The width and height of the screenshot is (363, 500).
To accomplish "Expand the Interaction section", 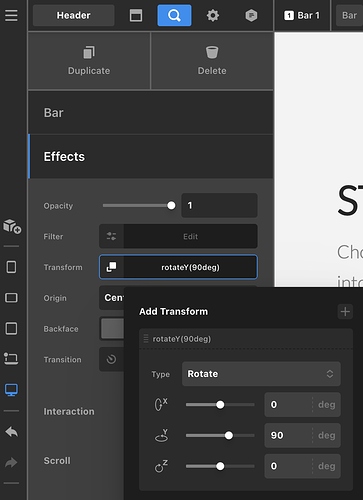I will tap(69, 412).
